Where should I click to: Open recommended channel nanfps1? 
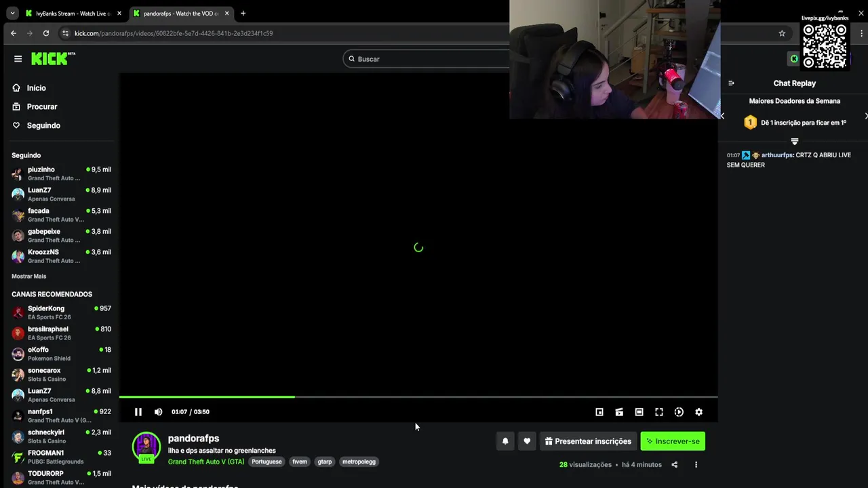pyautogui.click(x=61, y=416)
